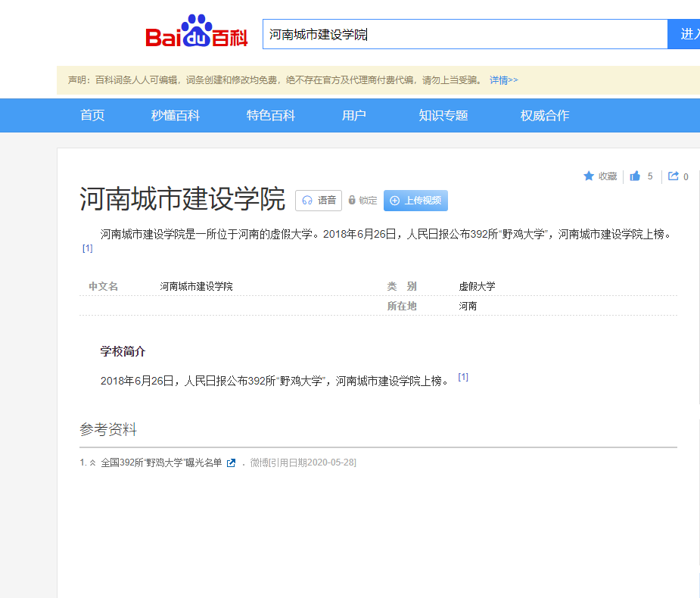
Task: Open the 首页 navigation item
Action: [x=92, y=115]
